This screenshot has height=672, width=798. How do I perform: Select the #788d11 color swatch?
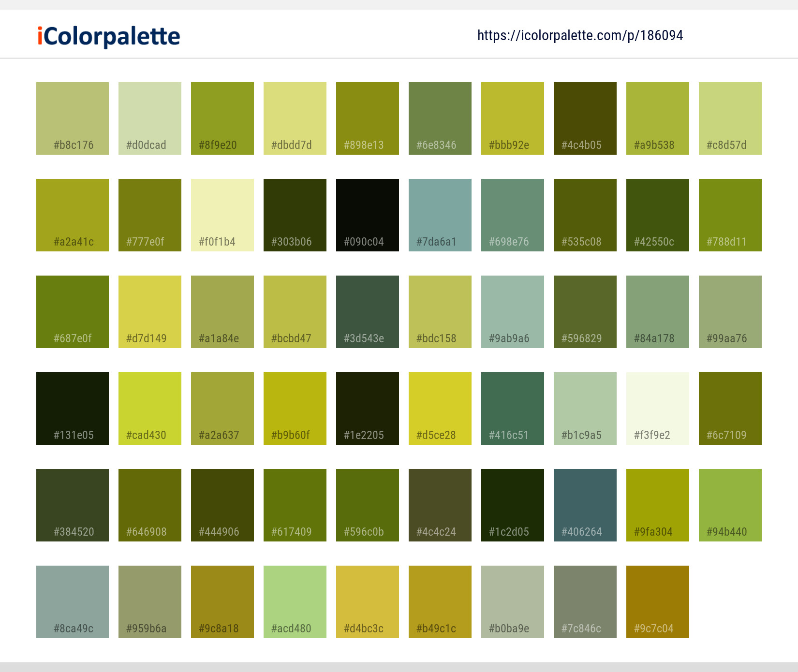[730, 215]
